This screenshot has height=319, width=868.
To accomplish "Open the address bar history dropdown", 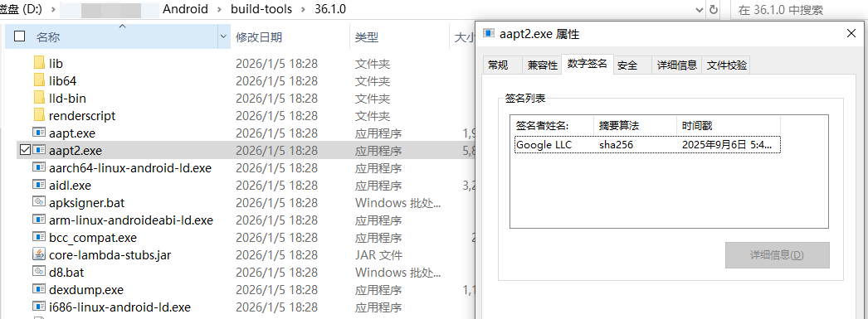I will click(x=700, y=9).
